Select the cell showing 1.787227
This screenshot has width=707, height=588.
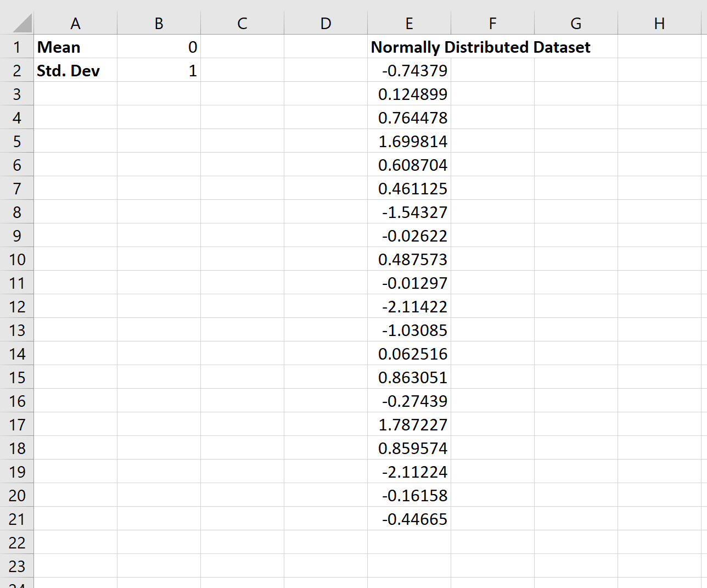(409, 424)
